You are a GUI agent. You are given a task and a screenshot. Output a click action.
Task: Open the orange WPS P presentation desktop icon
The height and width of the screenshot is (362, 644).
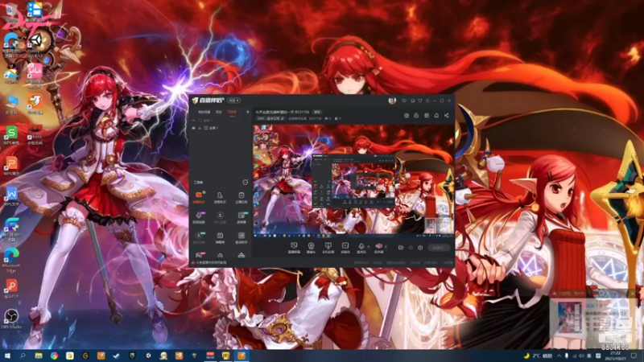[x=11, y=166]
